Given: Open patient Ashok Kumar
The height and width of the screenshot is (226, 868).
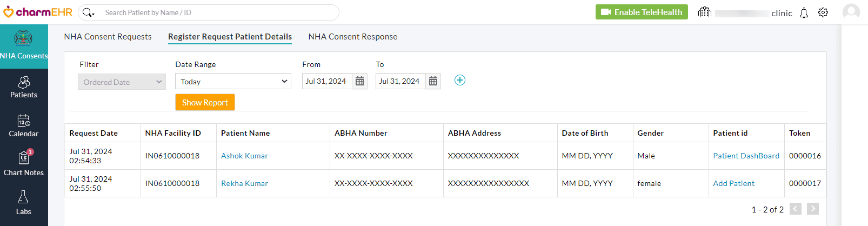Looking at the screenshot, I should [244, 156].
